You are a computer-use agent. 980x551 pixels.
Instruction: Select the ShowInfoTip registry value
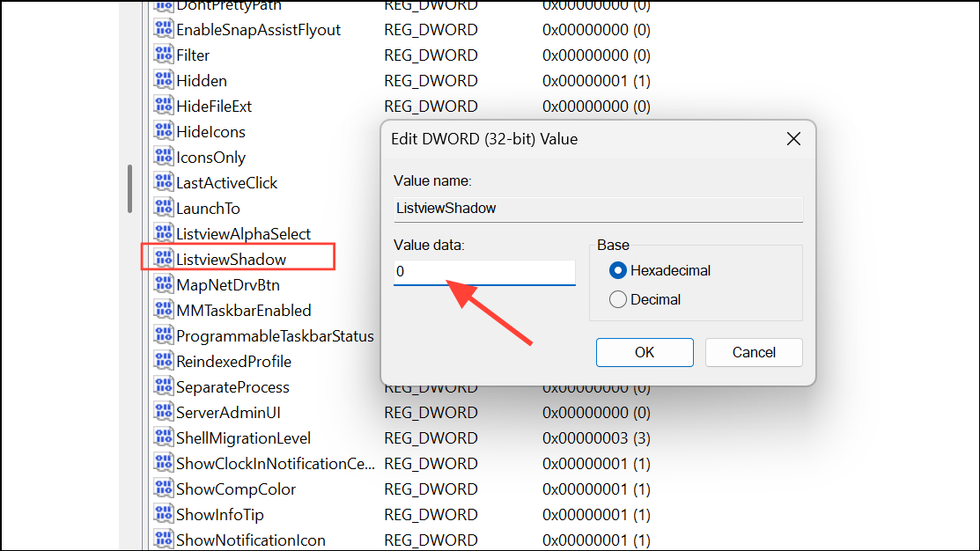217,514
